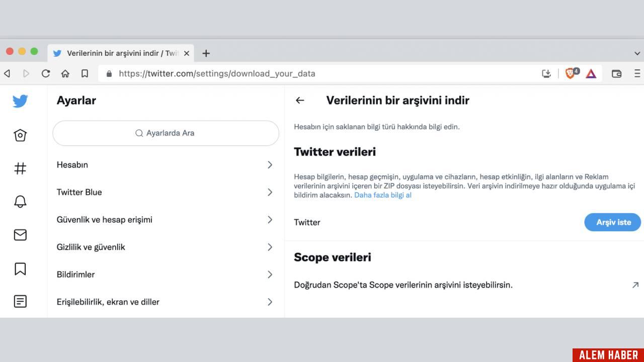
Task: Expand the Twitter Blue settings row
Action: [x=166, y=192]
